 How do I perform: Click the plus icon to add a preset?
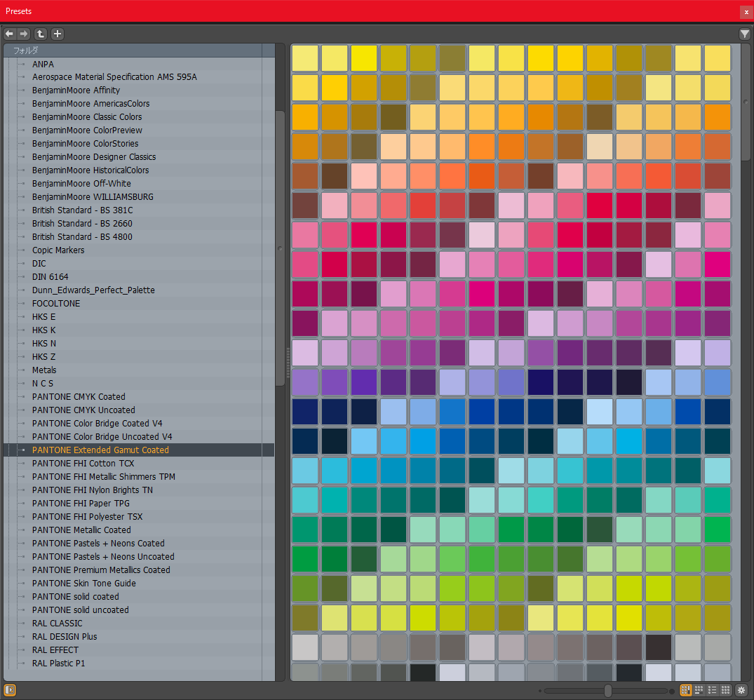(x=58, y=34)
